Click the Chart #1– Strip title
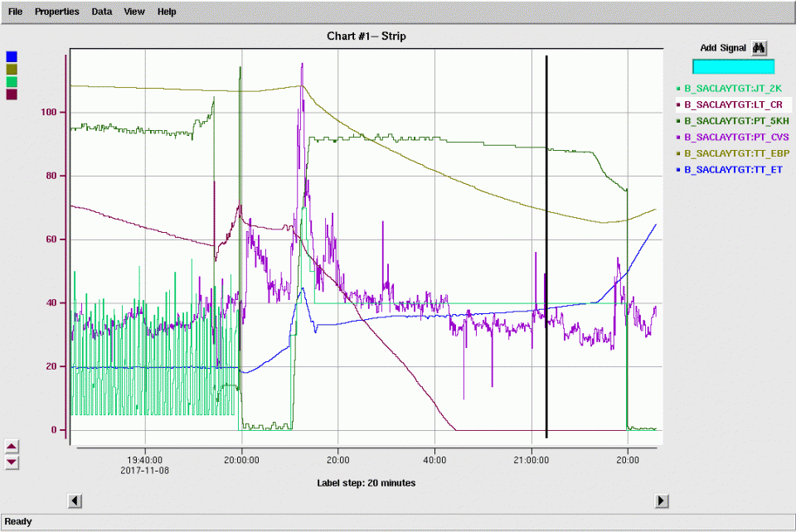The width and height of the screenshot is (796, 532). (366, 36)
